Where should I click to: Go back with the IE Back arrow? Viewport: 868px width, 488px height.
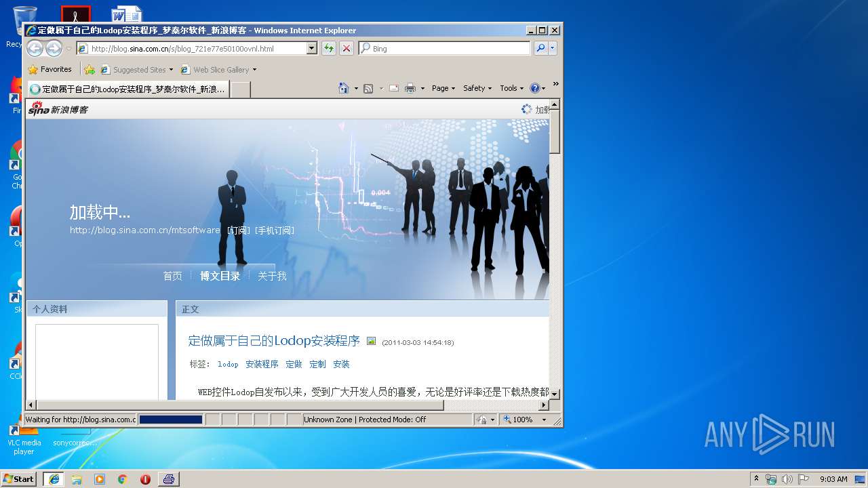(35, 48)
